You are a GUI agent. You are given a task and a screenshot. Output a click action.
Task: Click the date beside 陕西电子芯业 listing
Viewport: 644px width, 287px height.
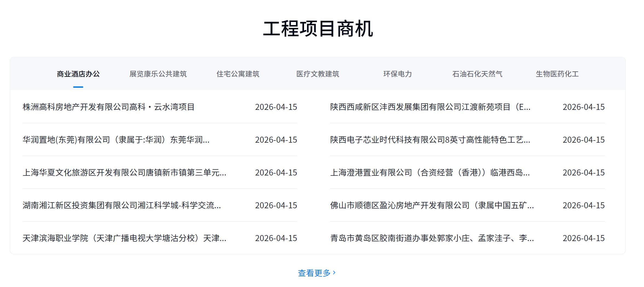(584, 140)
